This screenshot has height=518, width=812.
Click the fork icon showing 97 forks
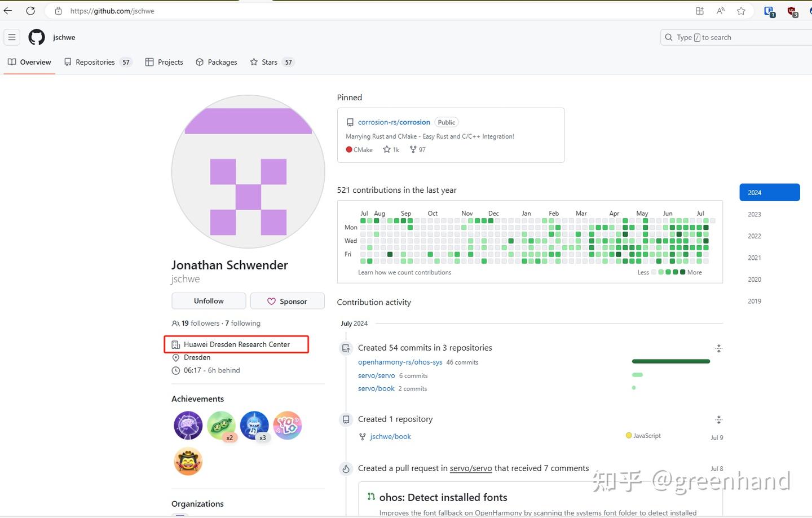click(413, 149)
